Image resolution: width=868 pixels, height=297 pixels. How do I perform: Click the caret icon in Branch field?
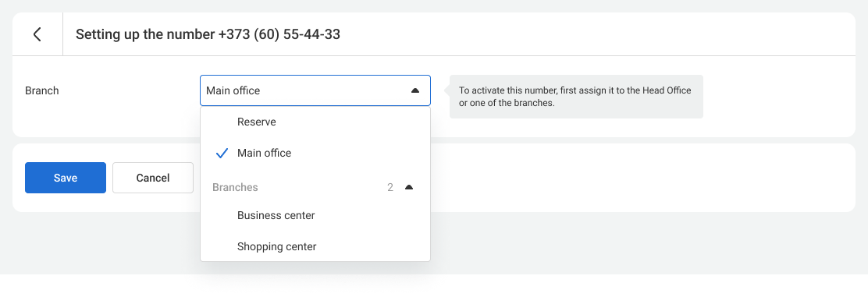click(415, 90)
